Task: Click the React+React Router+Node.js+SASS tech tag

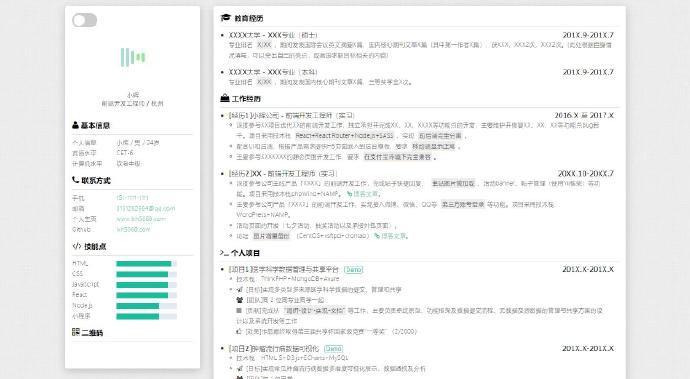Action: point(344,136)
